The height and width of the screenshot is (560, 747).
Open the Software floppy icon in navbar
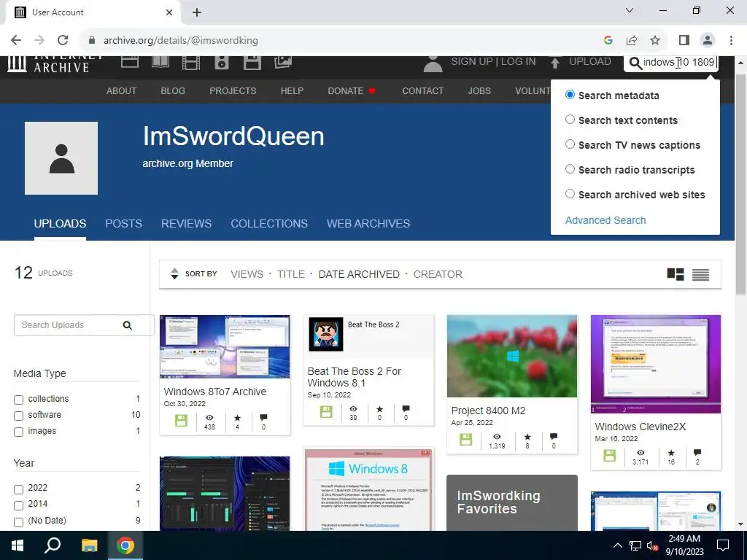tap(252, 63)
